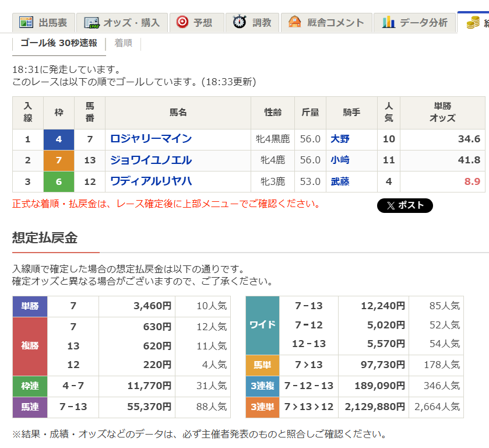
Task: Open jockey 大野 link
Action: click(x=340, y=139)
